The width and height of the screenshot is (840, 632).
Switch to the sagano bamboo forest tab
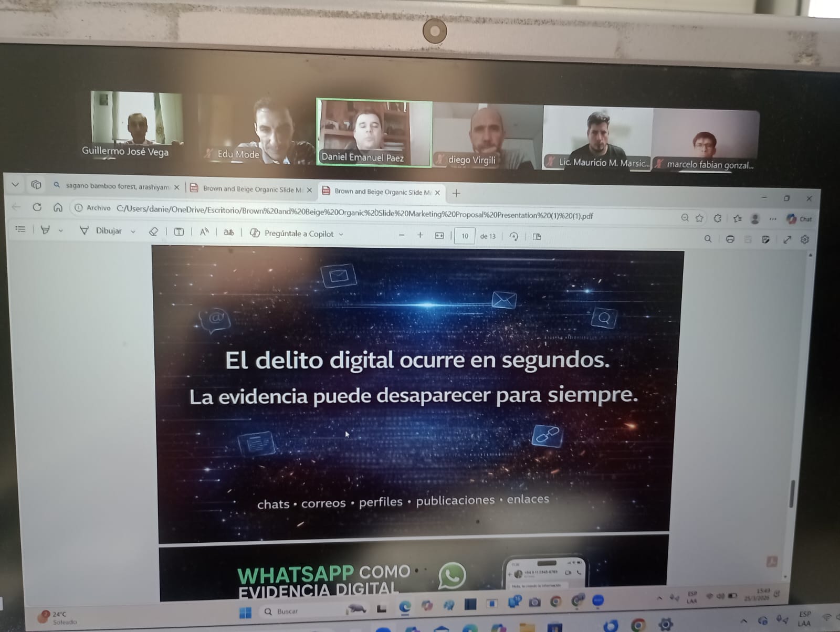[x=117, y=186]
